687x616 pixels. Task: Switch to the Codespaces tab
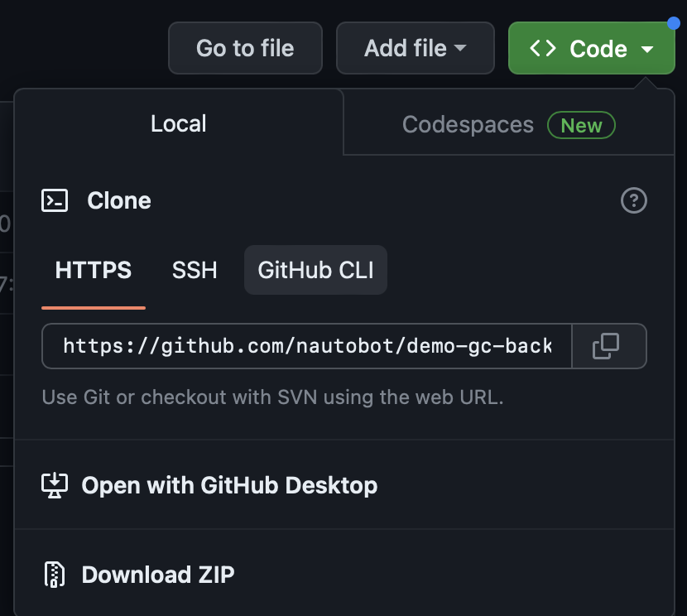coord(468,125)
